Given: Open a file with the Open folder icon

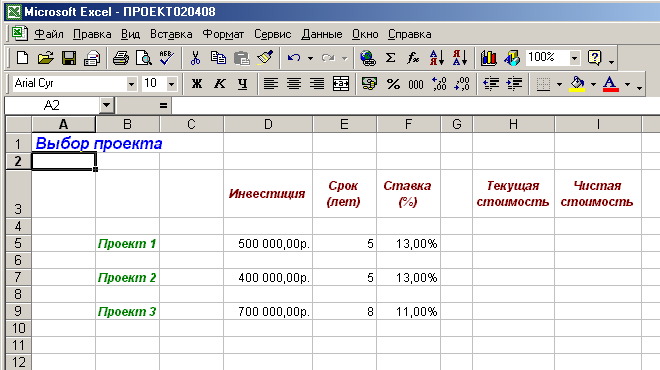Looking at the screenshot, I should point(45,58).
